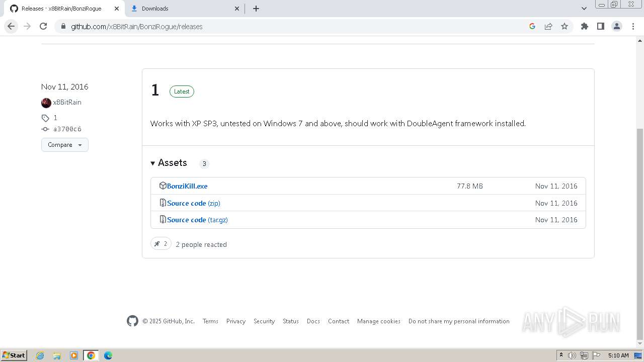The width and height of the screenshot is (644, 362).
Task: Open the volume speaker tray icon
Action: (x=572, y=355)
